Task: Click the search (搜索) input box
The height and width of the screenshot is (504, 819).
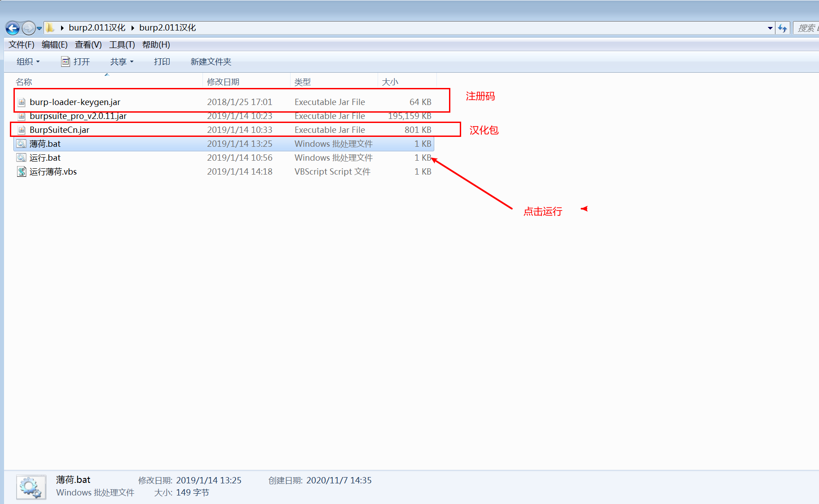Action: coord(806,28)
